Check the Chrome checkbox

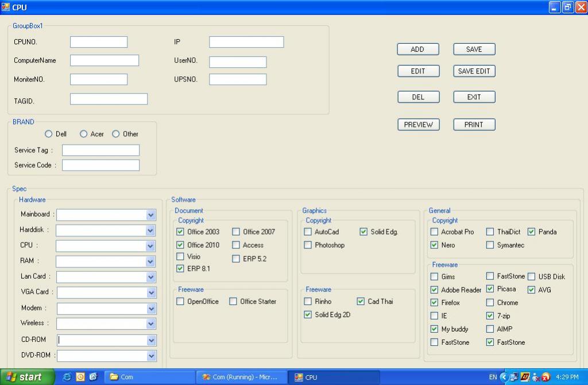490,302
